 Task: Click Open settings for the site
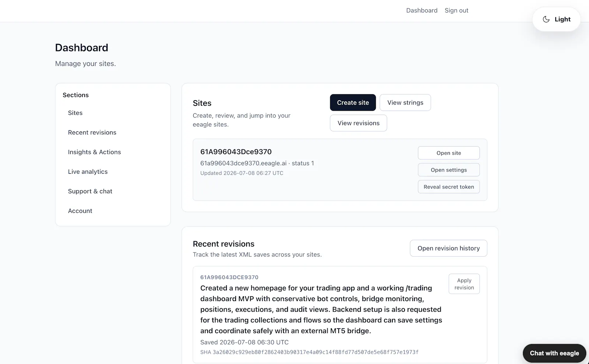(x=448, y=170)
